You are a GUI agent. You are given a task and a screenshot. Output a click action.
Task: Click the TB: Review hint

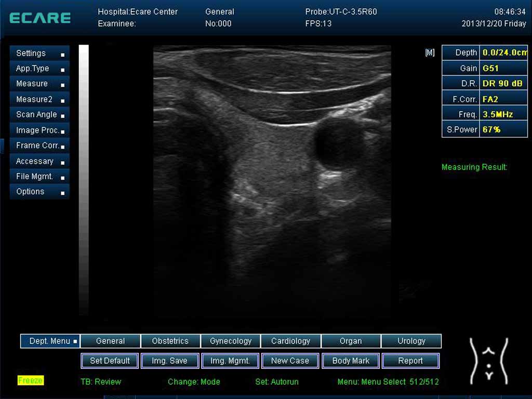coord(101,382)
